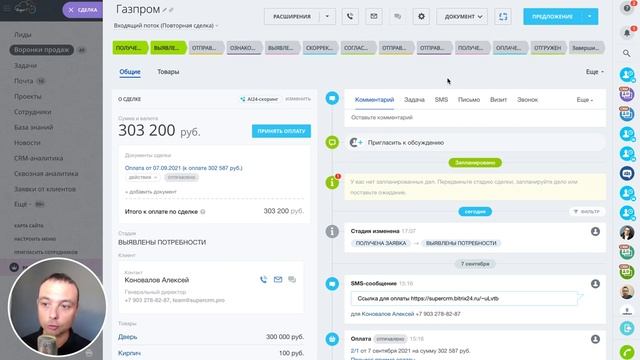
Task: Click the help question mark icon
Action: coord(627,8)
